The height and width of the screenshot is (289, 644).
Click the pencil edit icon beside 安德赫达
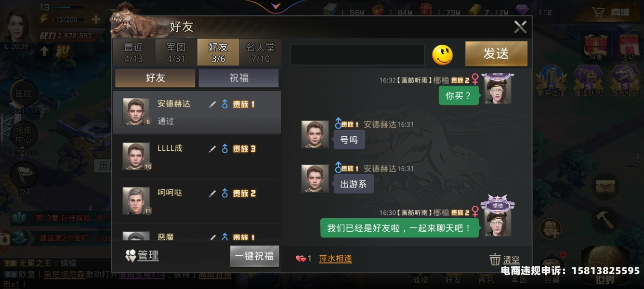tap(212, 105)
